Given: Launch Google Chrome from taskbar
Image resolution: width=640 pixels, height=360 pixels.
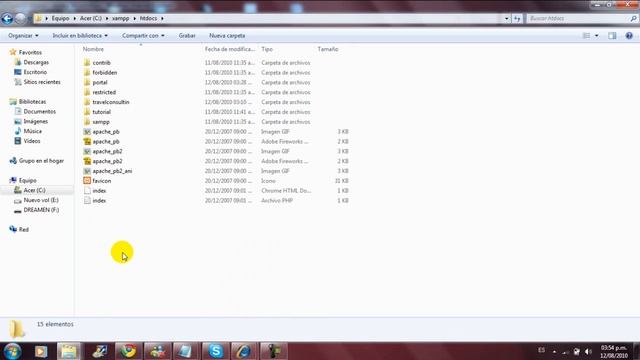Looking at the screenshot, I should [x=128, y=351].
